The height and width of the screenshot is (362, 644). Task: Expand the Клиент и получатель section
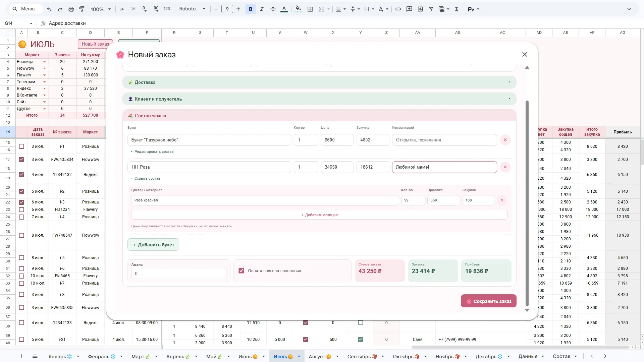(319, 99)
